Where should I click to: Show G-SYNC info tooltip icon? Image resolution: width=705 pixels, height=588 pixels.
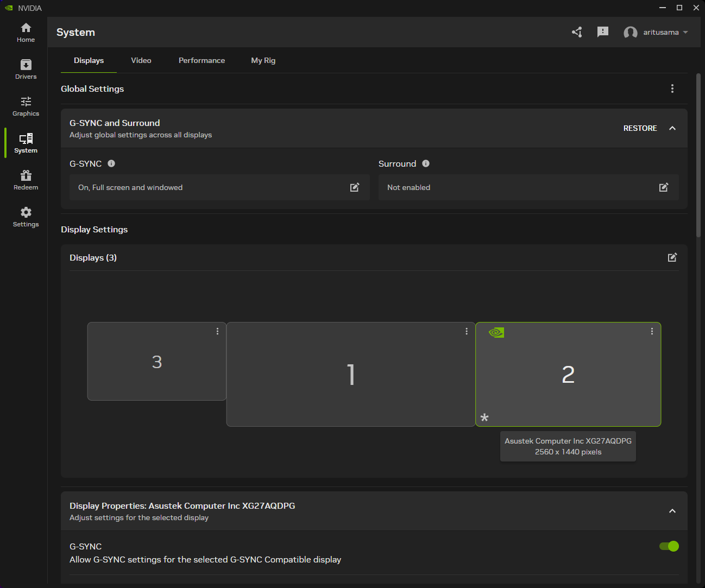[111, 163]
